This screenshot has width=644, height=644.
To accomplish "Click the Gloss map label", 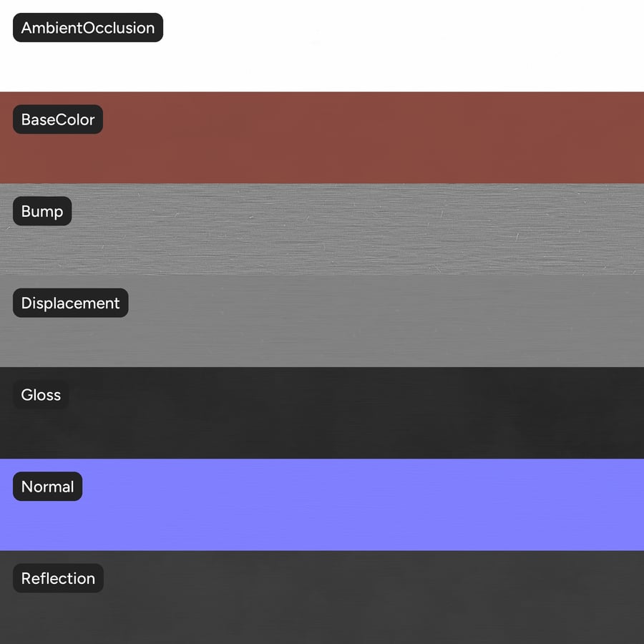I will (x=41, y=395).
